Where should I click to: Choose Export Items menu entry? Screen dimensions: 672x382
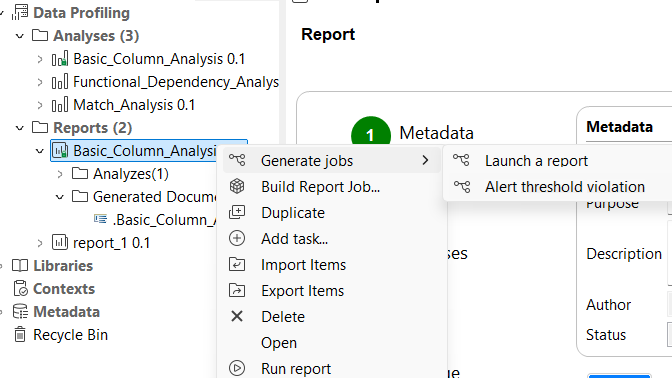pos(332,291)
